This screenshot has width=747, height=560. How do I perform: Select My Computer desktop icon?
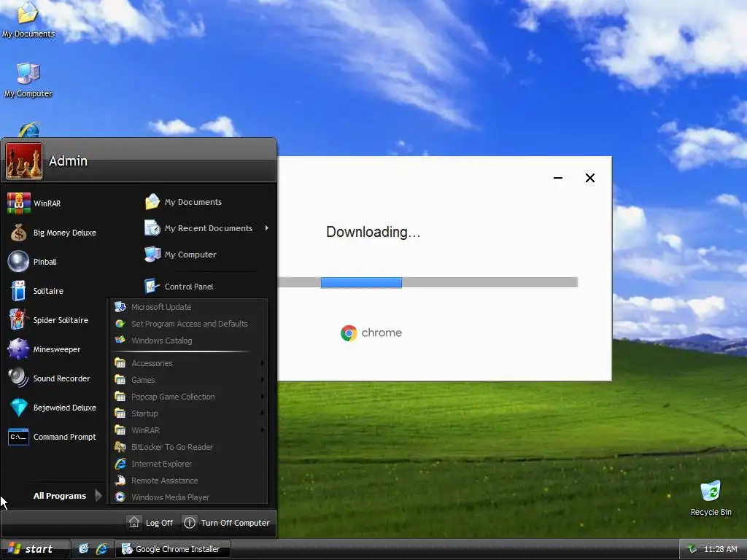[28, 79]
